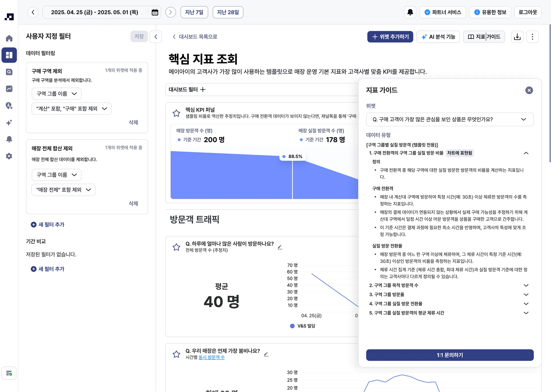551x392 pixels.
Task: Close the 지표 가이드 panel
Action: click(x=529, y=90)
